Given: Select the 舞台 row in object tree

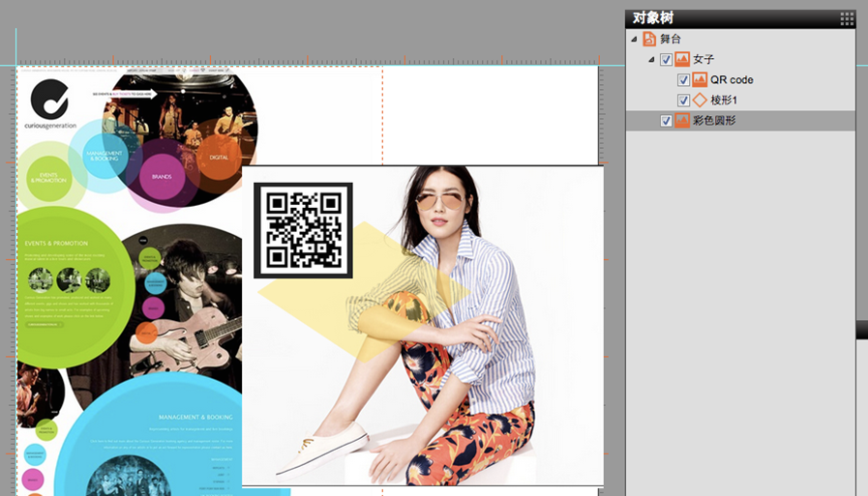Looking at the screenshot, I should [740, 39].
